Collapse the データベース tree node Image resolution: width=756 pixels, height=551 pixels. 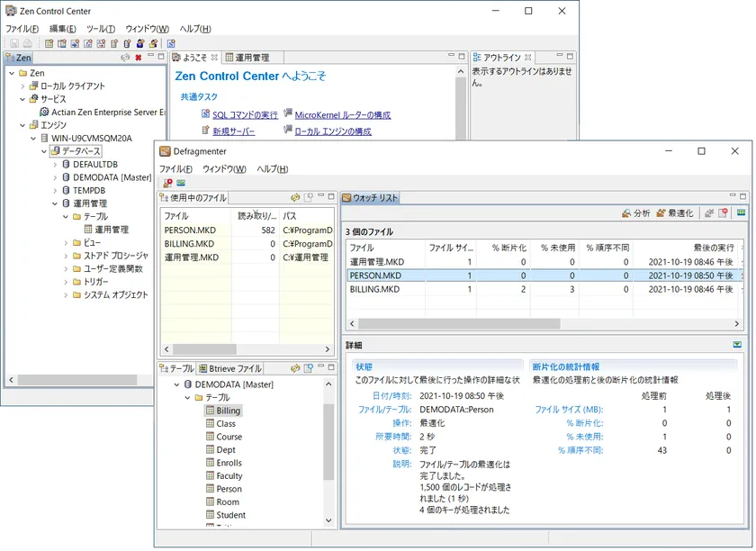(43, 151)
